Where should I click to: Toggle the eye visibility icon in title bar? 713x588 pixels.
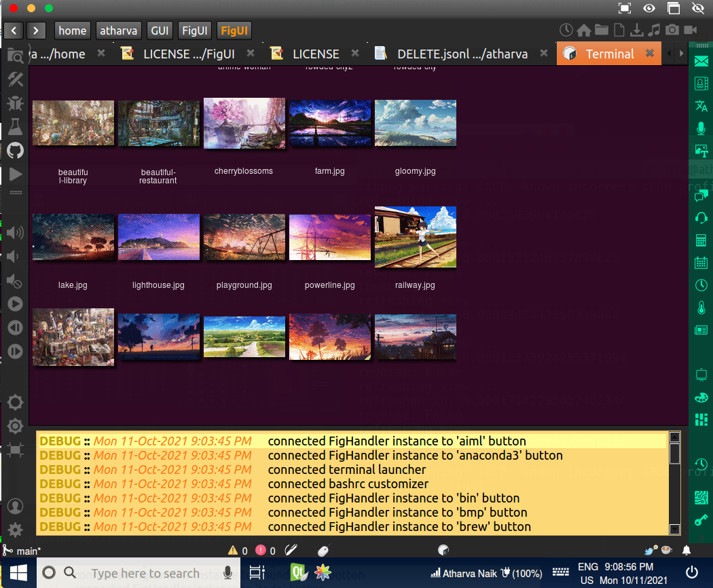[x=649, y=8]
